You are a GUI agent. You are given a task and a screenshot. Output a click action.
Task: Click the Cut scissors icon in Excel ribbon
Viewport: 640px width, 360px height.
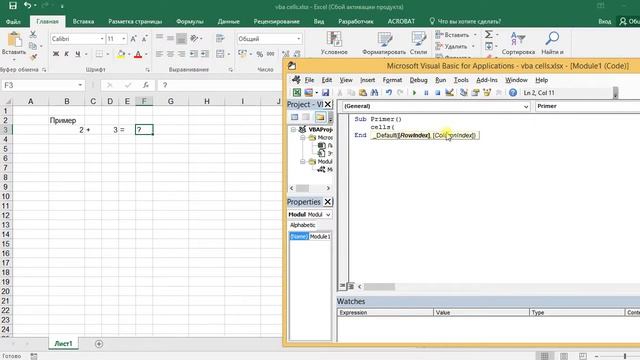33,35
